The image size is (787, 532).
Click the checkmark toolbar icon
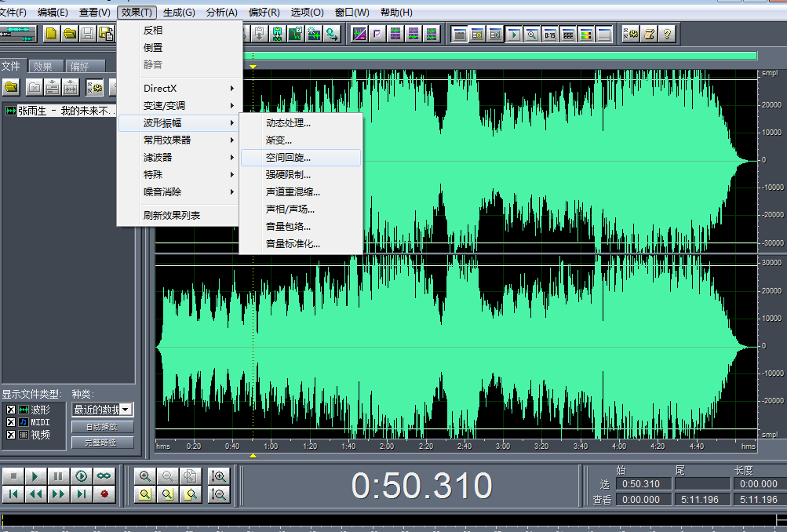tap(377, 34)
